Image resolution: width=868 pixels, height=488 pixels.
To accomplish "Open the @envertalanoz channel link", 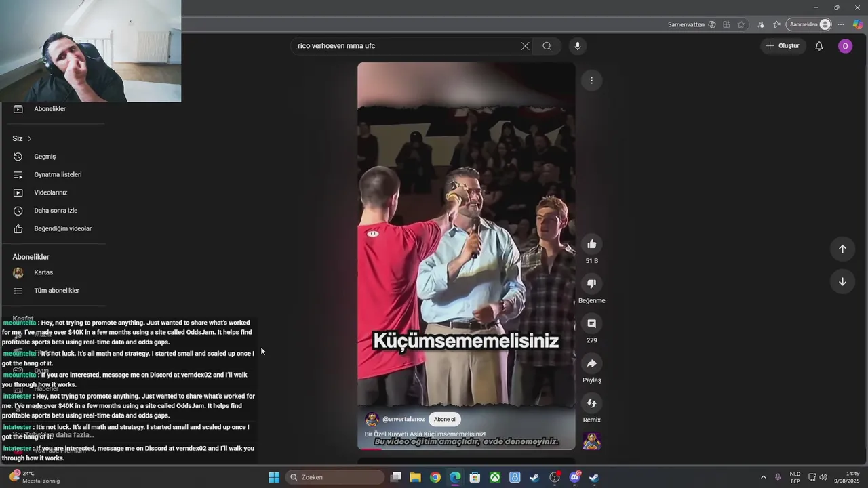I will tap(403, 420).
